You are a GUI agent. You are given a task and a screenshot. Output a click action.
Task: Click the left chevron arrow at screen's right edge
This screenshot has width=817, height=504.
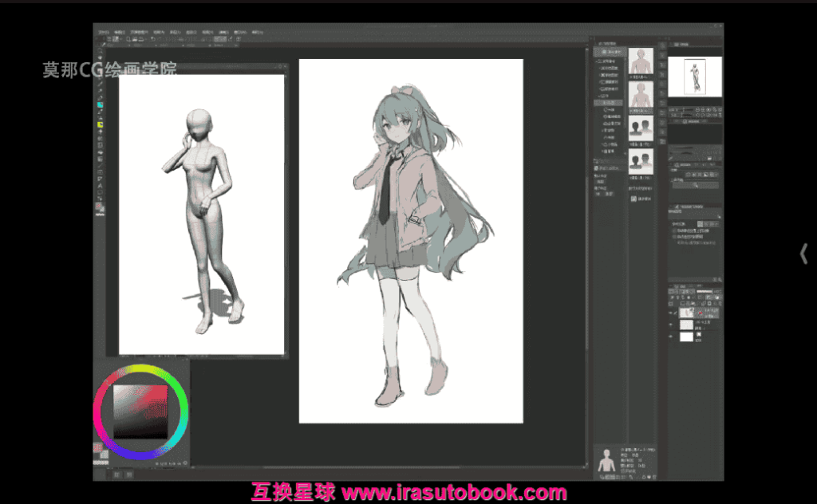pos(803,254)
